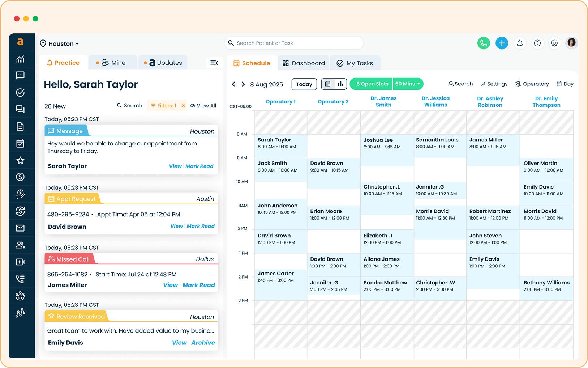The width and height of the screenshot is (588, 368).
Task: Expand the Houston location dropdown
Action: [60, 44]
